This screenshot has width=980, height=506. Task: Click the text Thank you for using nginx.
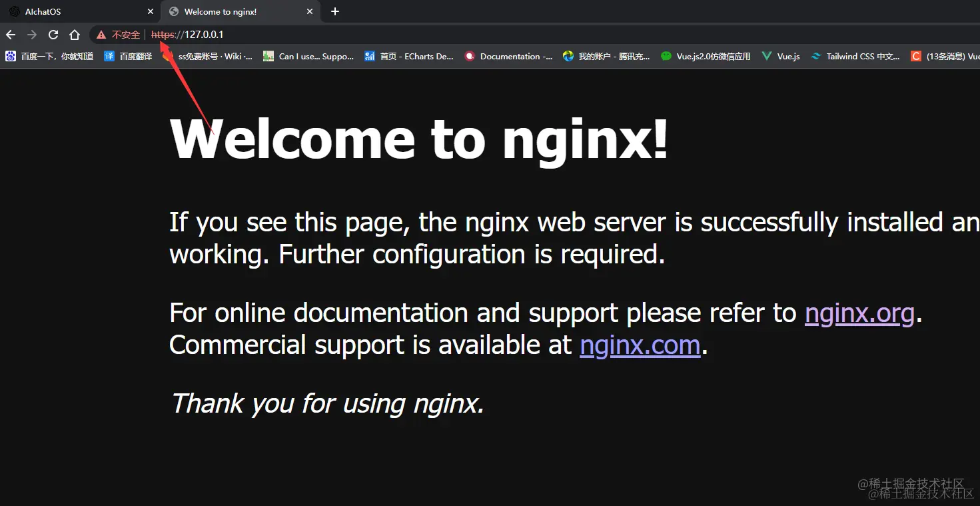click(x=327, y=403)
